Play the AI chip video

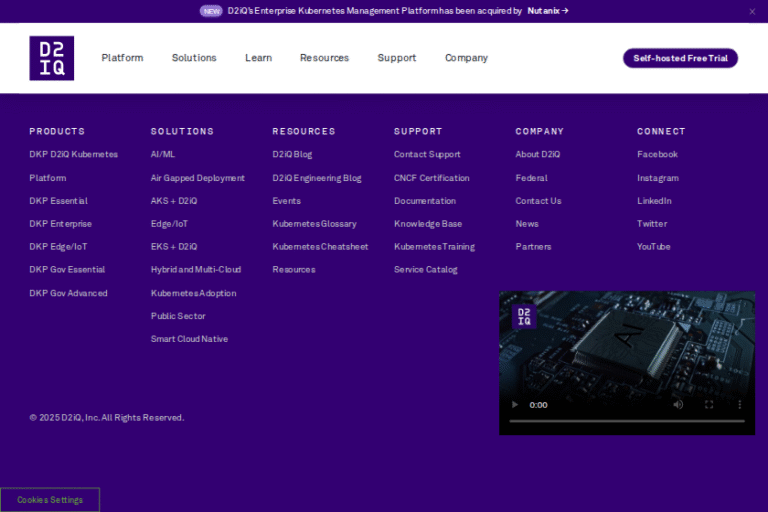[515, 405]
